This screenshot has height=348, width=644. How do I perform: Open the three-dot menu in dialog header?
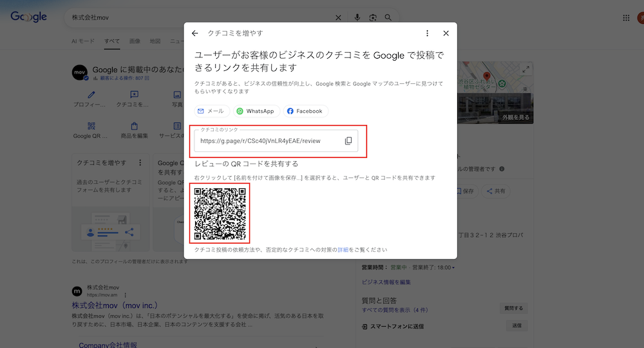point(427,34)
